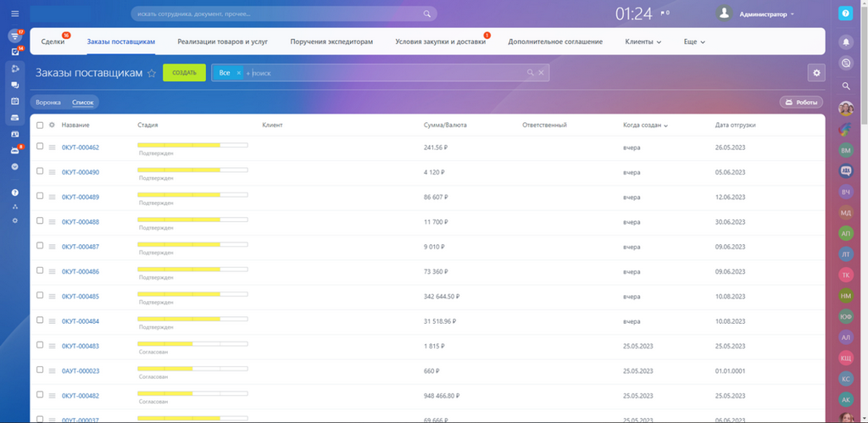Switch to the Сделки tab
The height and width of the screenshot is (423, 868).
point(53,42)
